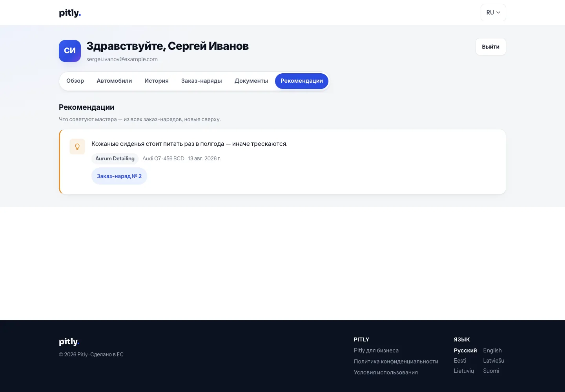Open Заказ-наряд № 2 link
Viewport: 565px width, 392px height.
[x=119, y=176]
